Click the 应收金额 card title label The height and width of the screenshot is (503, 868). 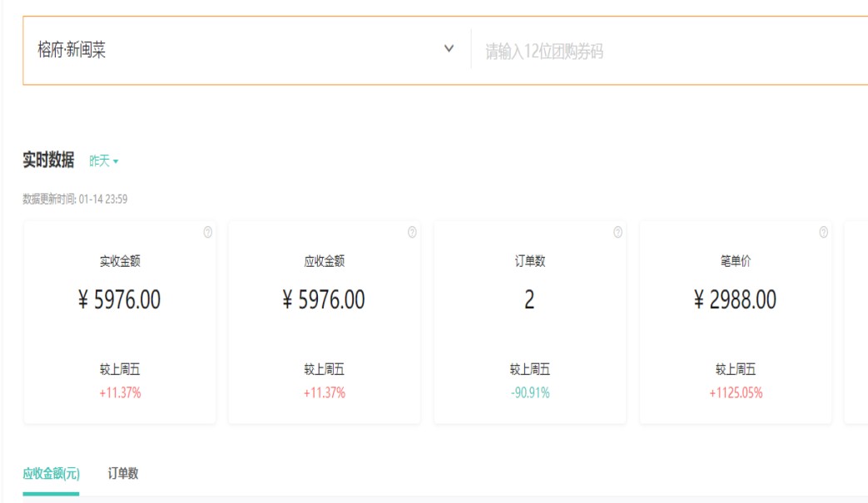[325, 261]
